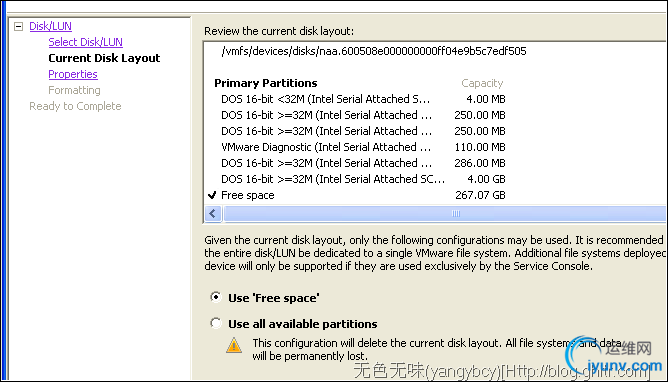The width and height of the screenshot is (668, 382).
Task: Select the Current Disk Layout step
Action: pyautogui.click(x=104, y=58)
